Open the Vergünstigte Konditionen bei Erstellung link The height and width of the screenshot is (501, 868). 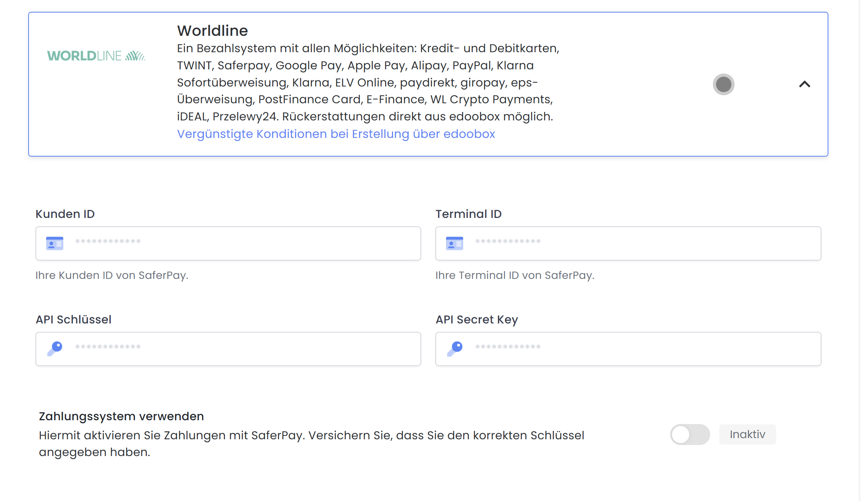pos(336,134)
